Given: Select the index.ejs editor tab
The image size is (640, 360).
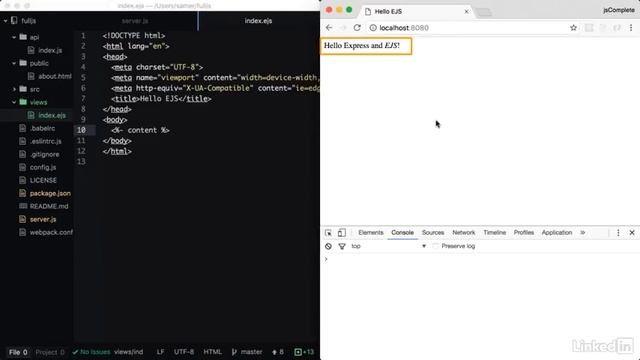Looking at the screenshot, I should click(258, 21).
